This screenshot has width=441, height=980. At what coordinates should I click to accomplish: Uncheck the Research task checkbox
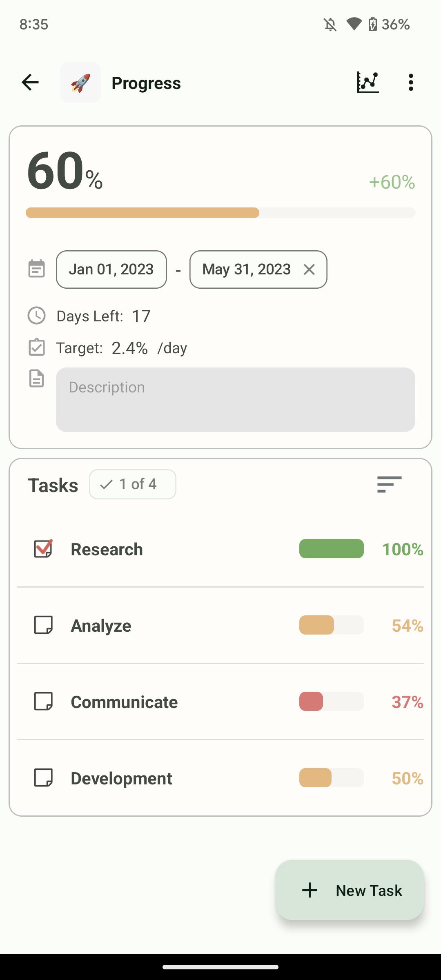point(43,548)
